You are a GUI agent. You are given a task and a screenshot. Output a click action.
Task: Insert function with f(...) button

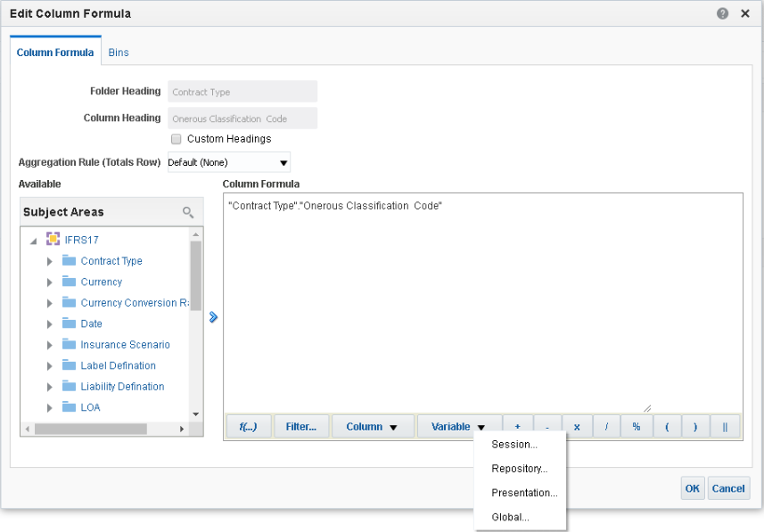click(x=249, y=427)
